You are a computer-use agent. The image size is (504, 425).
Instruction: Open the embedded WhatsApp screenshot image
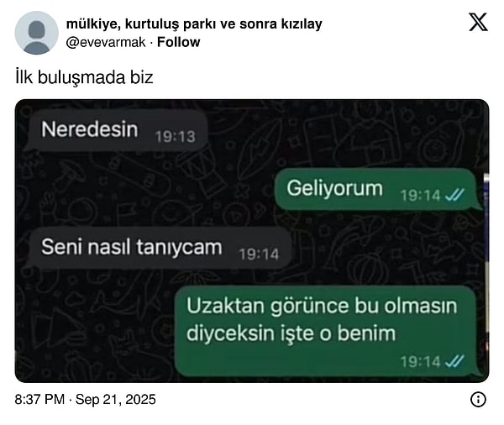252,241
